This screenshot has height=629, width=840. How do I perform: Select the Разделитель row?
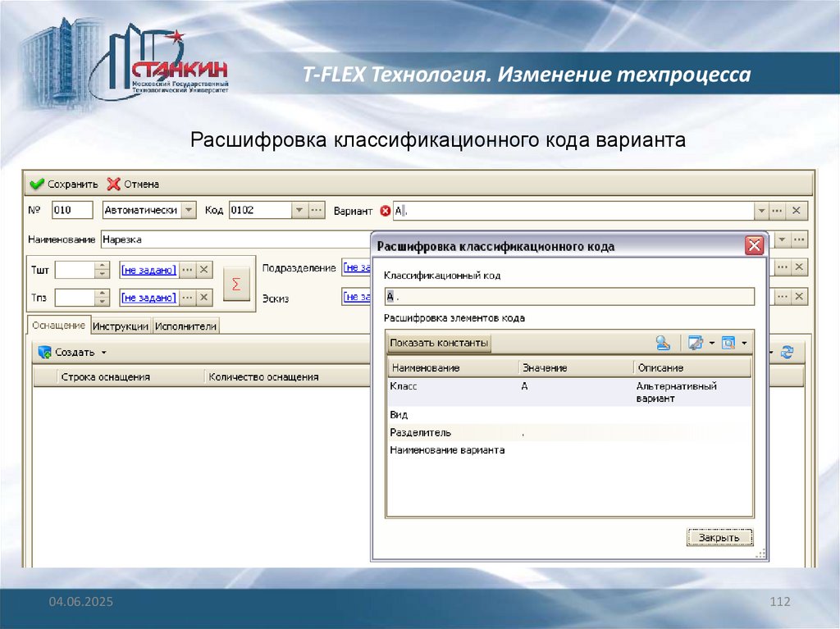(569, 432)
